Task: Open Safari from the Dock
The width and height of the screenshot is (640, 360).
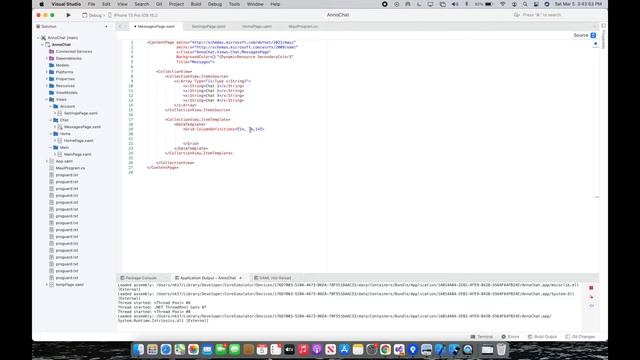Action: point(166,349)
